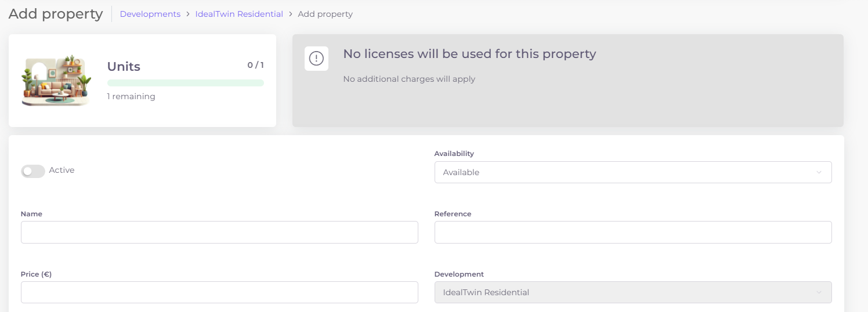Screen dimensions: 868x312
Task: Click the Active toggle label text
Action: click(62, 170)
